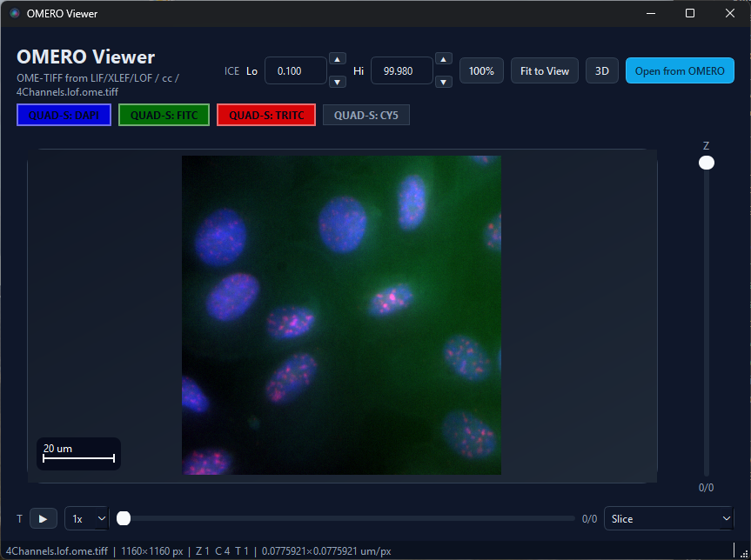
Task: Decrease the Lo threshold using its down arrow
Action: [x=338, y=82]
